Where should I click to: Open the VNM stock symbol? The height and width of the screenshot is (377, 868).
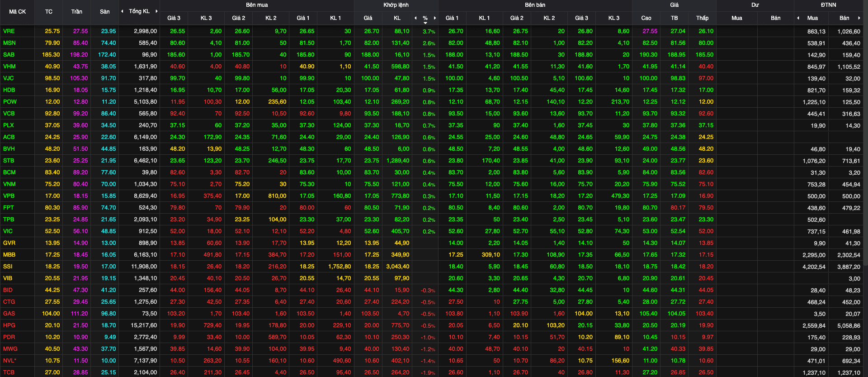tap(9, 184)
